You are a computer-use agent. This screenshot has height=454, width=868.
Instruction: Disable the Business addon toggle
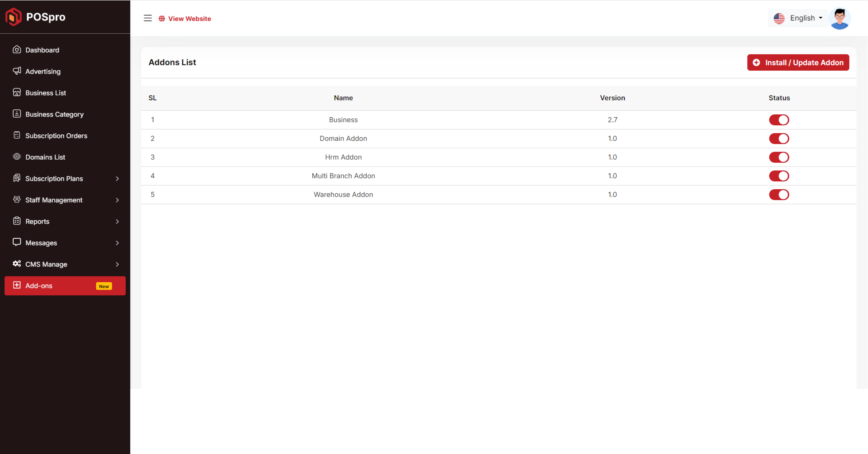pos(779,120)
